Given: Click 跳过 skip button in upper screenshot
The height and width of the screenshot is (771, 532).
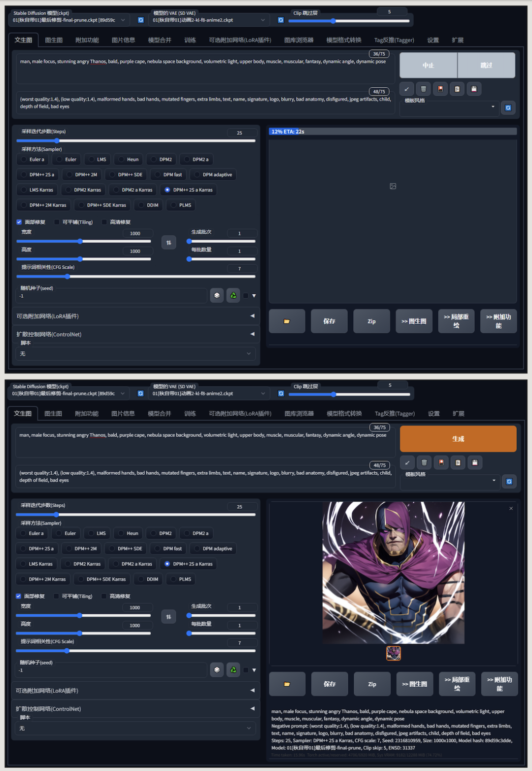Looking at the screenshot, I should pyautogui.click(x=487, y=65).
